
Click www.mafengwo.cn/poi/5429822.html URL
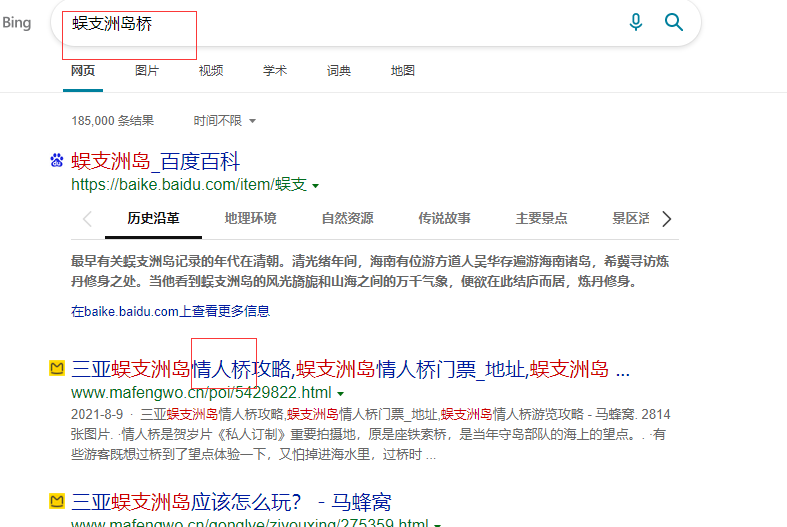tap(201, 392)
